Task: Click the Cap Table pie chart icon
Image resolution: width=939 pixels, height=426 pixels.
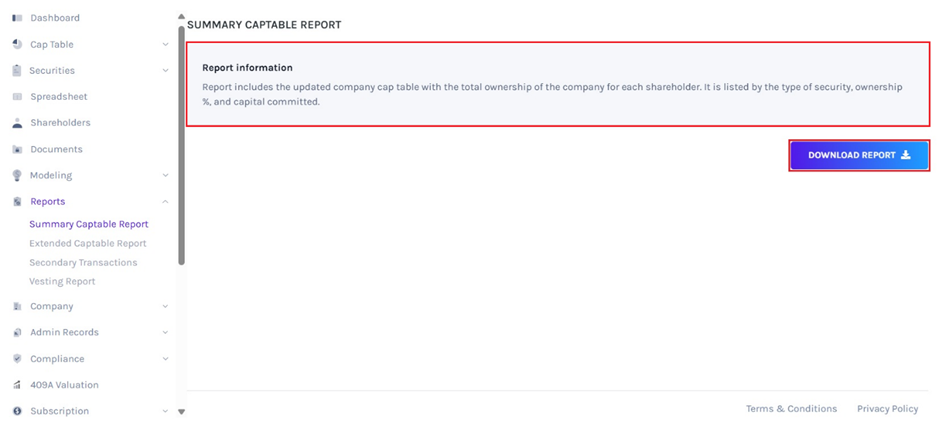Action: (x=17, y=44)
